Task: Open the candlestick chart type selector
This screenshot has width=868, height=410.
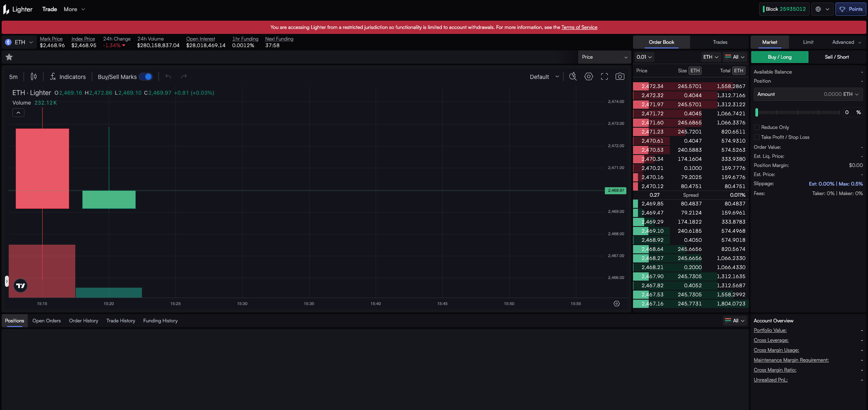Action: pos(34,76)
